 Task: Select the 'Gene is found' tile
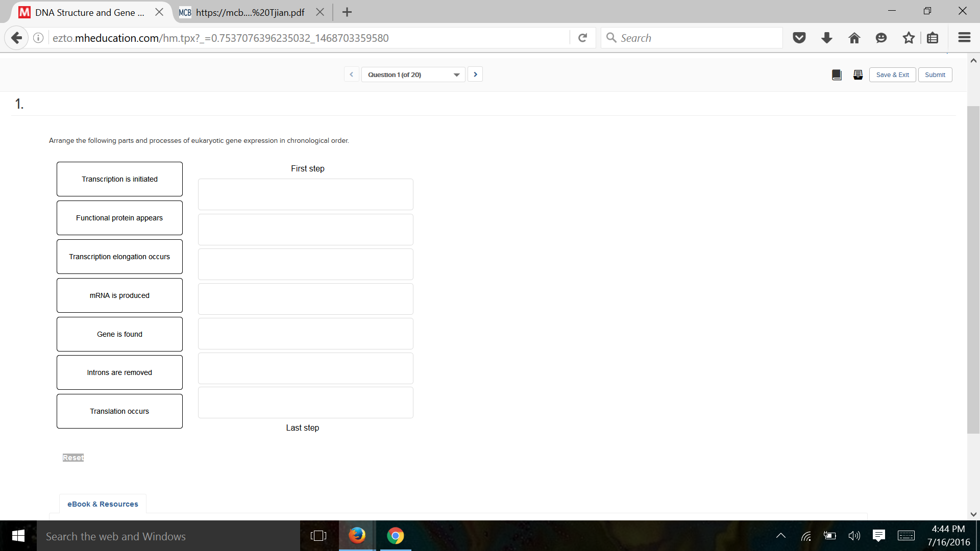coord(119,334)
